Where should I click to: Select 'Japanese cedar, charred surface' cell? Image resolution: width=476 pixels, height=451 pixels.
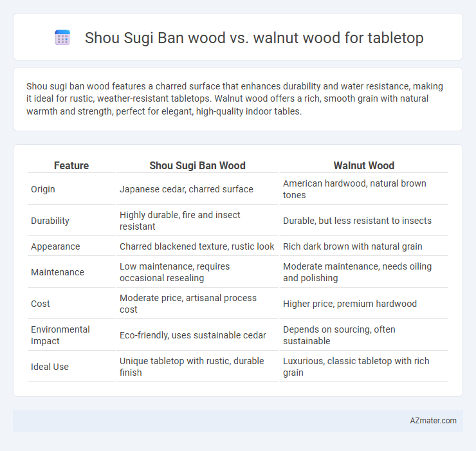tap(187, 189)
